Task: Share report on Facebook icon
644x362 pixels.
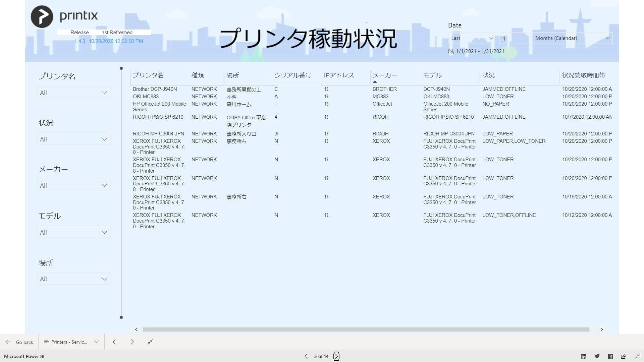Action: (610, 356)
